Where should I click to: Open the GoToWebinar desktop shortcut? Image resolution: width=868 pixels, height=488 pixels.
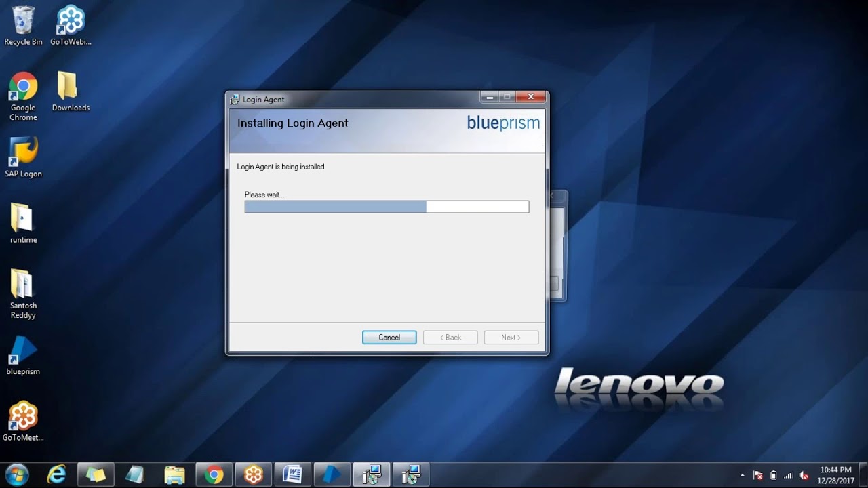71,26
